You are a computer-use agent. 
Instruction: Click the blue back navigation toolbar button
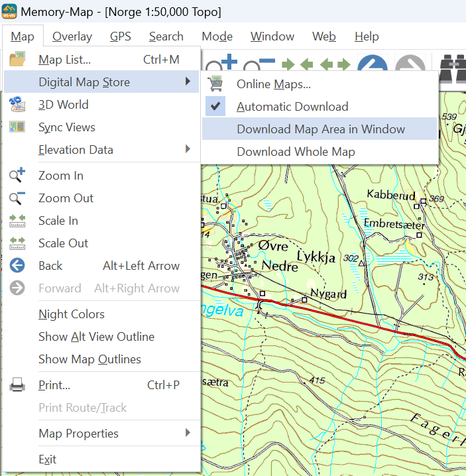tap(373, 63)
